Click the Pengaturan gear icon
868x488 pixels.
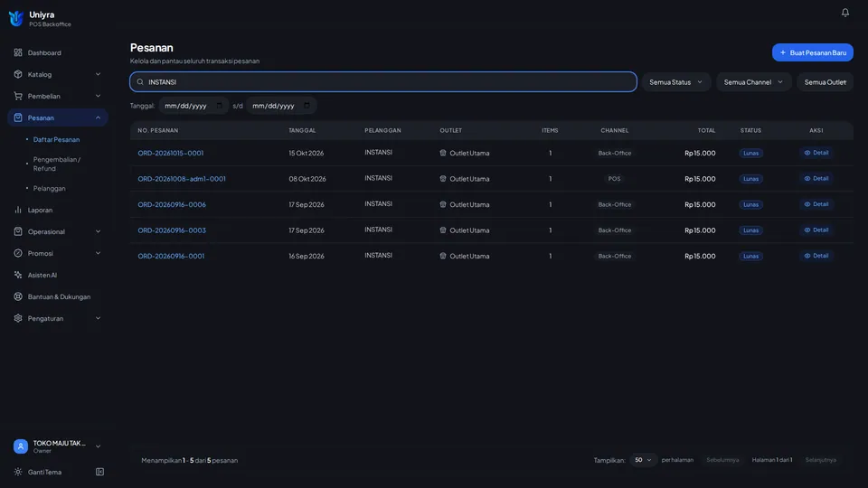tap(18, 318)
